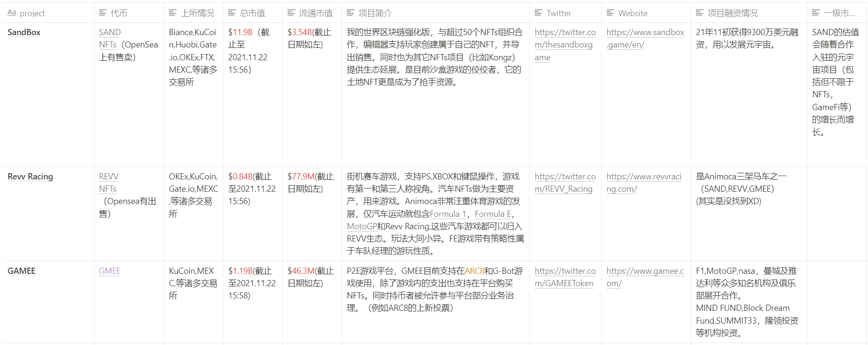Open the 代币 column header menu

click(x=129, y=13)
